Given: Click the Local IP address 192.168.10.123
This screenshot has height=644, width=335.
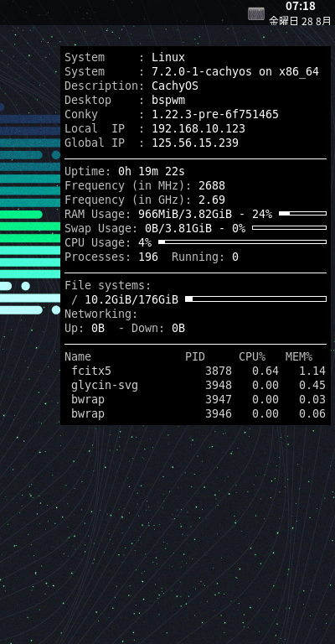Looking at the screenshot, I should (198, 128).
